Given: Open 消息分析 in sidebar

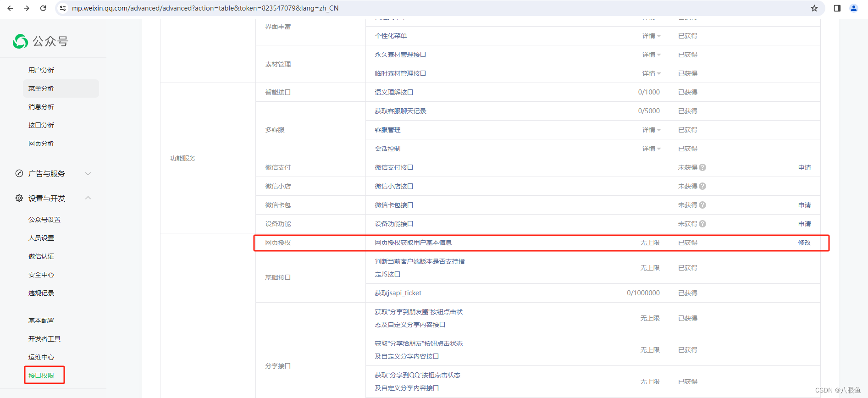Looking at the screenshot, I should (x=41, y=107).
